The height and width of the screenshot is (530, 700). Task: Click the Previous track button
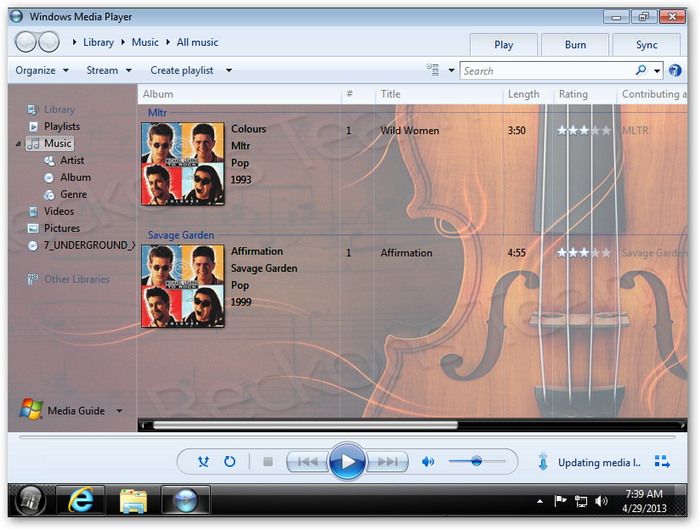[307, 462]
